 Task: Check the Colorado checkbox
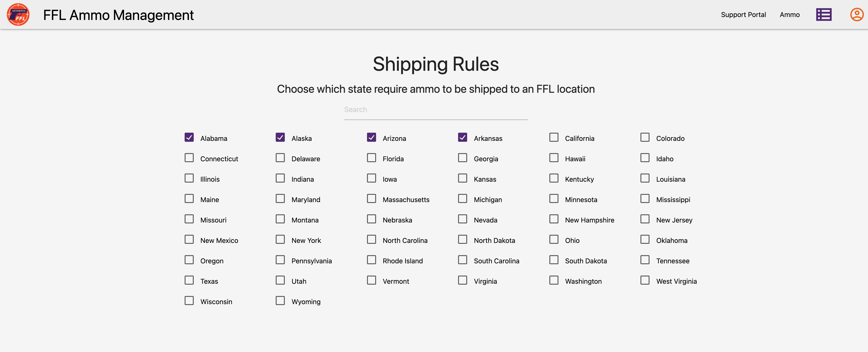645,138
